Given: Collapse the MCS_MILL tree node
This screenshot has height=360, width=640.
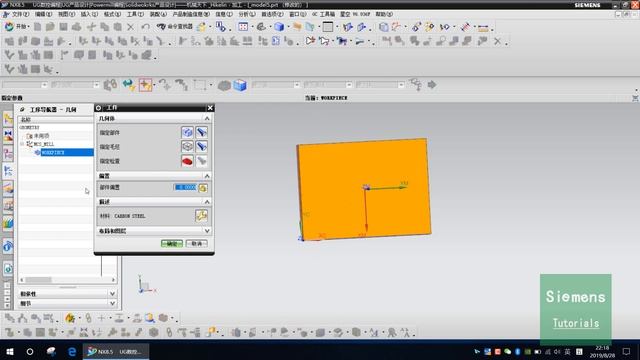Looking at the screenshot, I should [22, 144].
